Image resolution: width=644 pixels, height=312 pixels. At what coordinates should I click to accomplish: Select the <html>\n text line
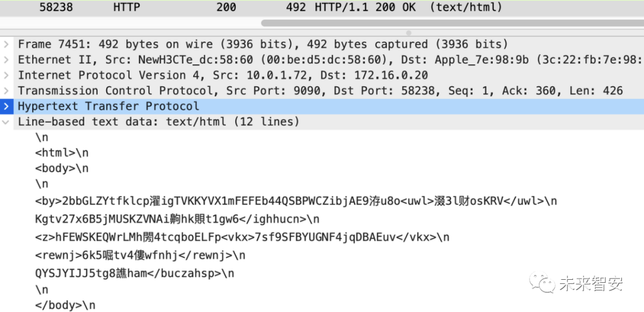click(61, 153)
